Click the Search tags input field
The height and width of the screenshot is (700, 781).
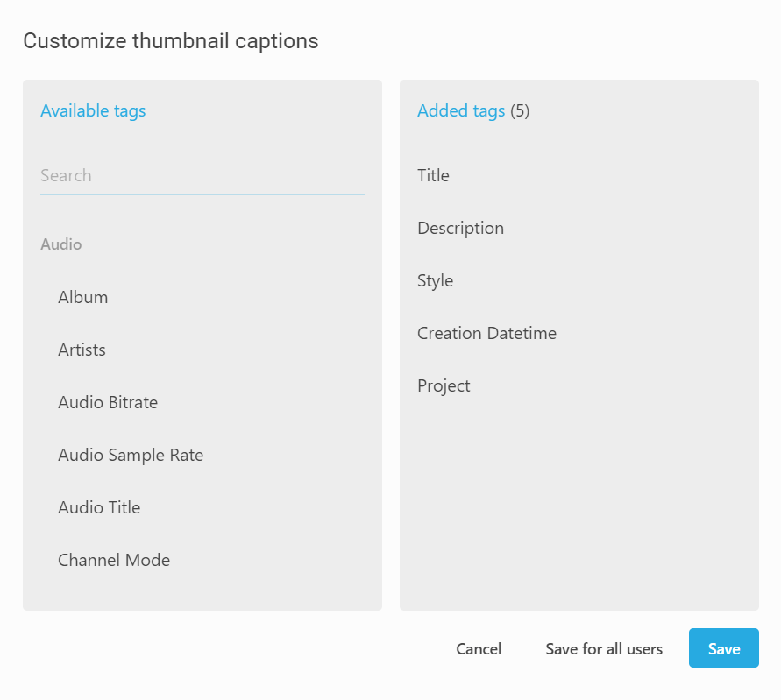coord(202,175)
